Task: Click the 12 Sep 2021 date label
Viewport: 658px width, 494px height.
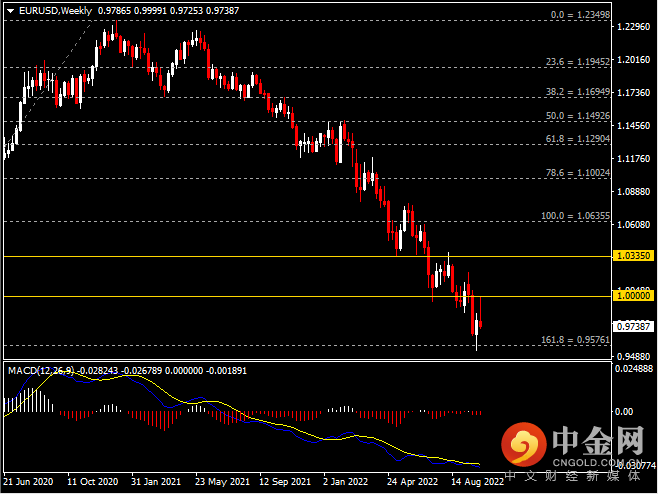Action: pyautogui.click(x=285, y=482)
